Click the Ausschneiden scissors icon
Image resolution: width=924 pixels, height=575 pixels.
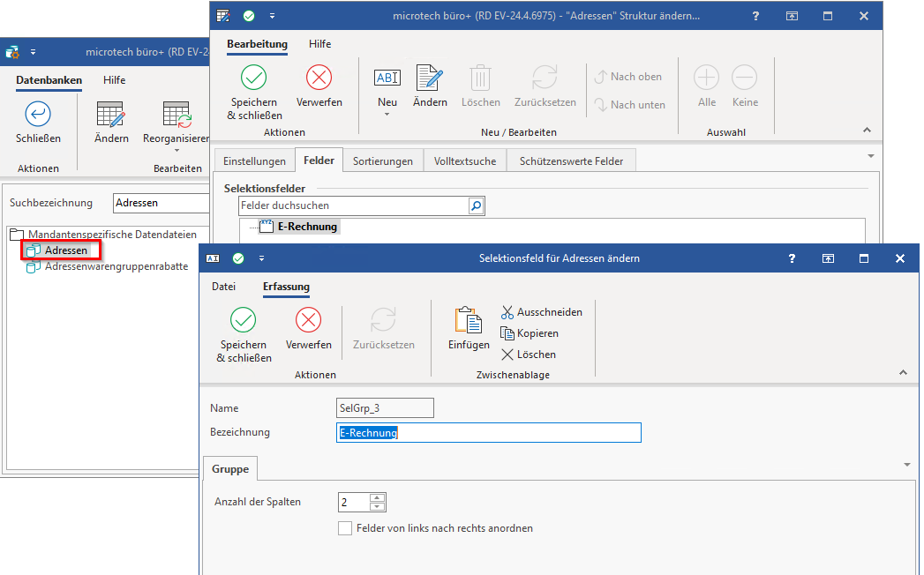[x=507, y=312]
